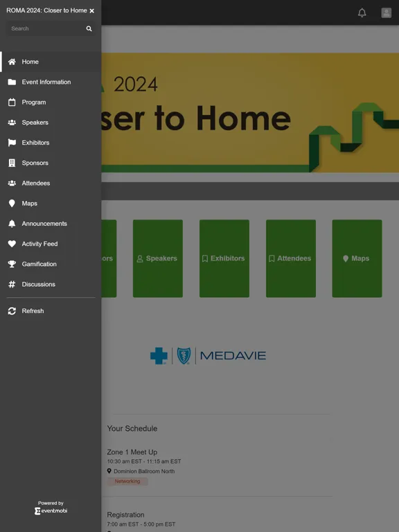Open Attendees label in sidebar menu
The width and height of the screenshot is (399, 532).
click(36, 183)
